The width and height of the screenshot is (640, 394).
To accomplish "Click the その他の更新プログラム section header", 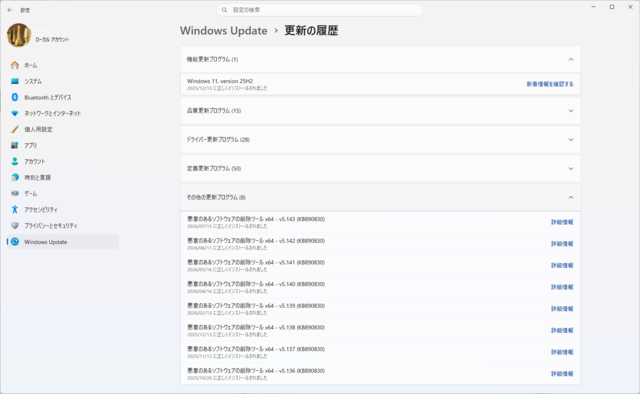I will coord(380,198).
